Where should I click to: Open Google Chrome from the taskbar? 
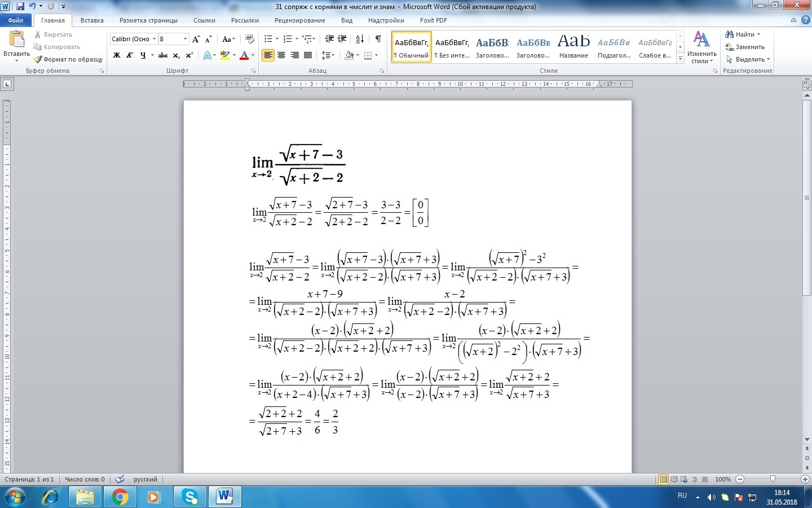pos(120,497)
